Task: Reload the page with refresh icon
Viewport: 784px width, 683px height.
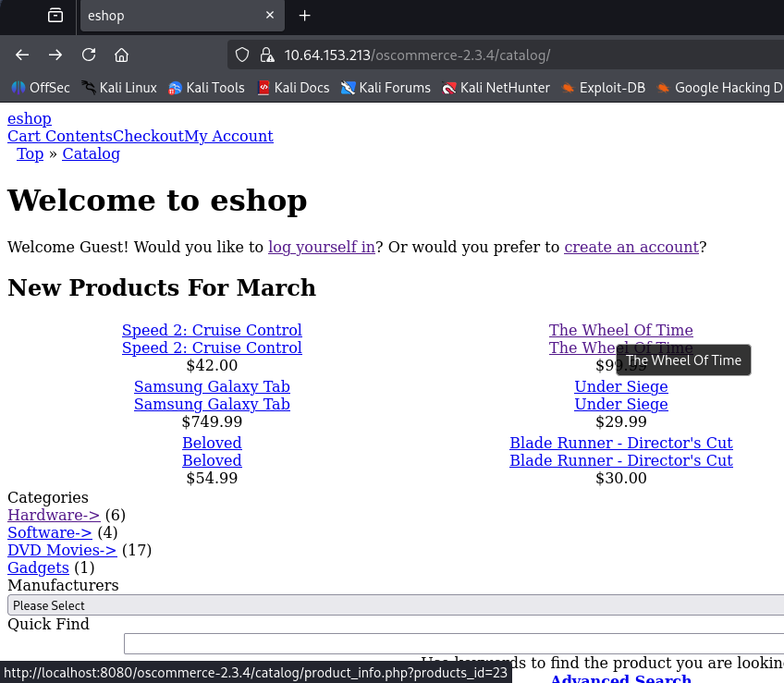Action: (89, 55)
